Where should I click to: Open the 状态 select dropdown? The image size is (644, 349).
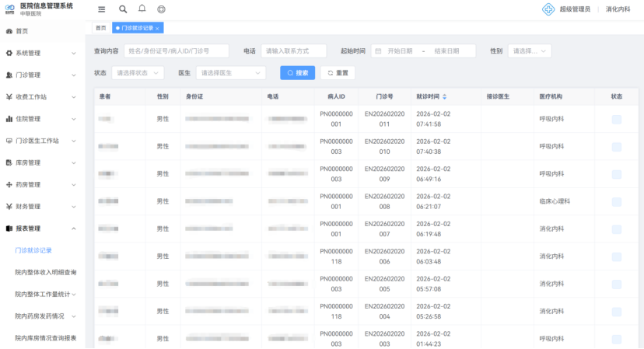tap(138, 72)
